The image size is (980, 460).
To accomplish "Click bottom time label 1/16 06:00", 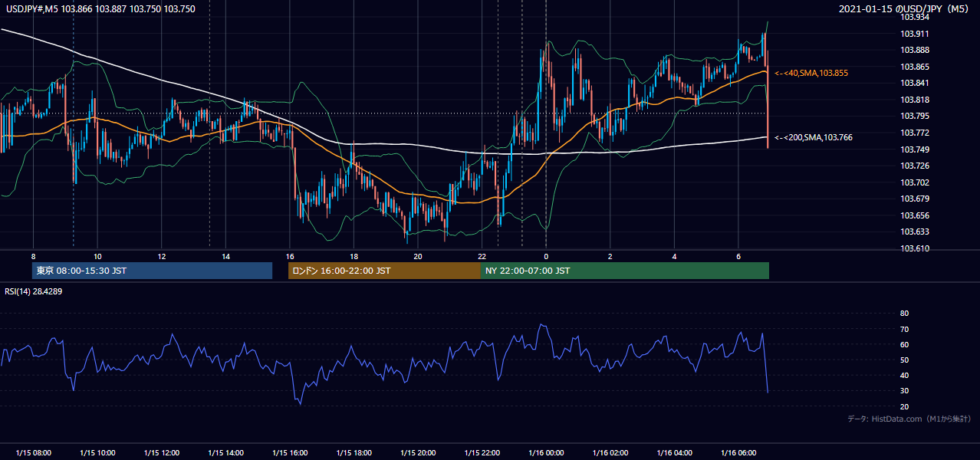I will pos(738,452).
